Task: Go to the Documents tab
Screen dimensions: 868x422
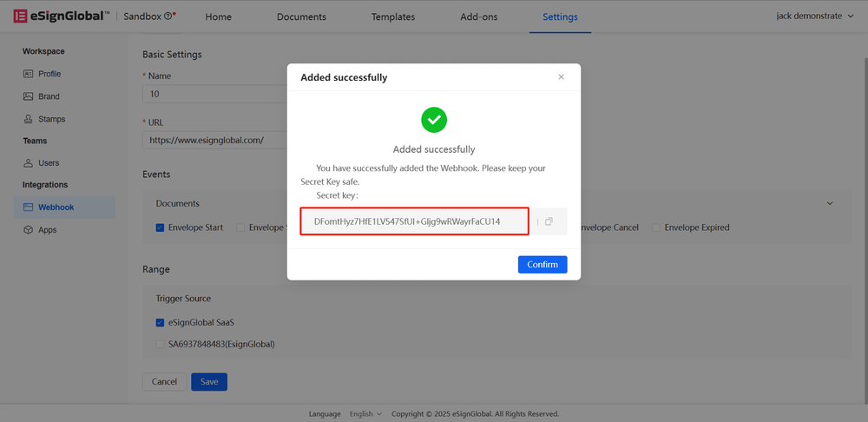Action: click(x=301, y=17)
